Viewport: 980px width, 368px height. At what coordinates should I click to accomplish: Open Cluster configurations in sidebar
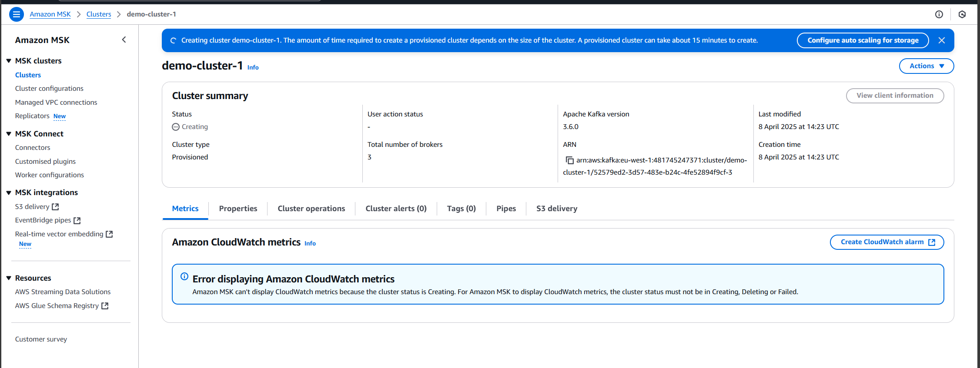[x=49, y=89]
